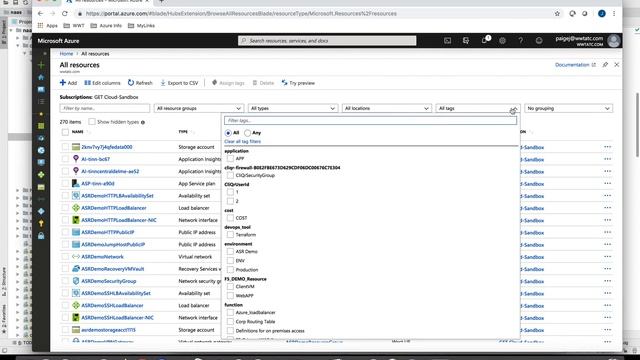Open notifications bell in Azure header

click(484, 40)
